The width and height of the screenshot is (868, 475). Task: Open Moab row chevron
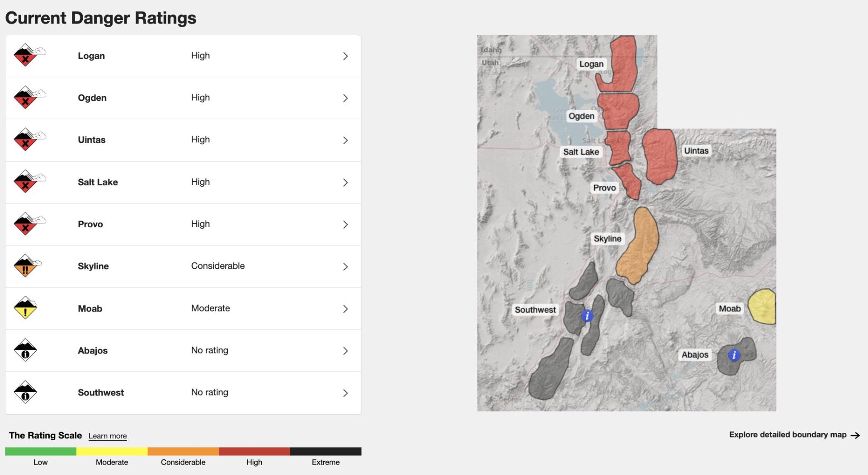[x=345, y=309]
